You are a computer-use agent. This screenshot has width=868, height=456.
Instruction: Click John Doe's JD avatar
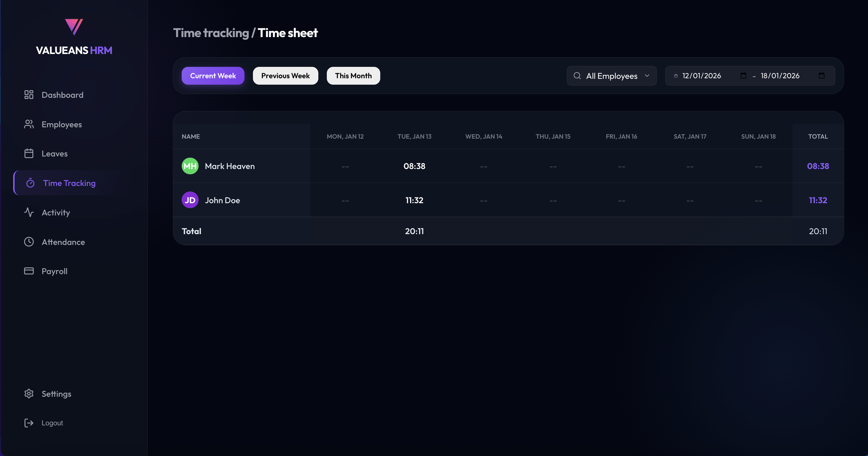pos(190,200)
